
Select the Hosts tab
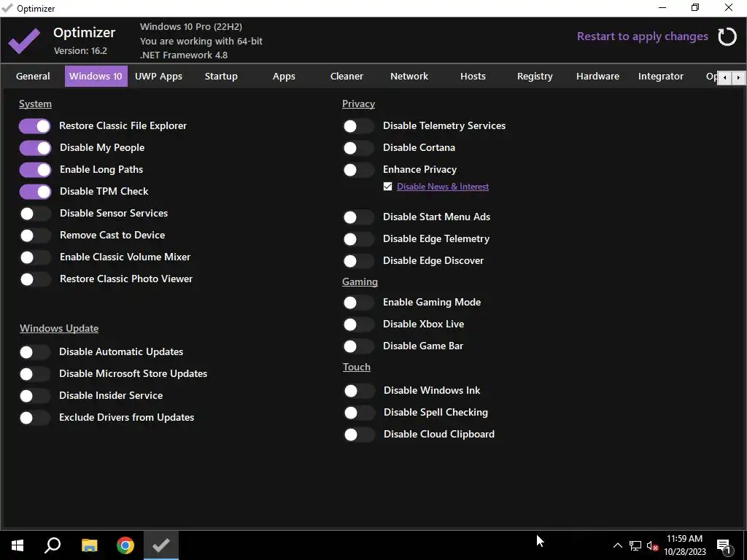(473, 76)
